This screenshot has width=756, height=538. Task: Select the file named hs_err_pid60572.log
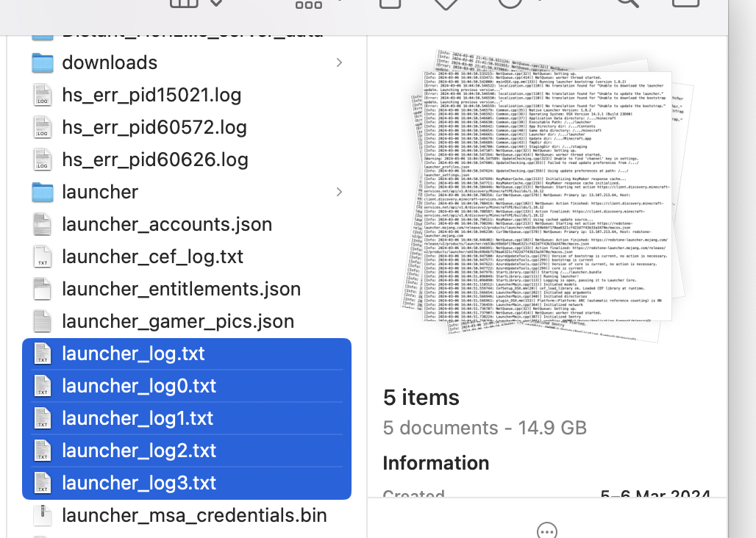154,127
